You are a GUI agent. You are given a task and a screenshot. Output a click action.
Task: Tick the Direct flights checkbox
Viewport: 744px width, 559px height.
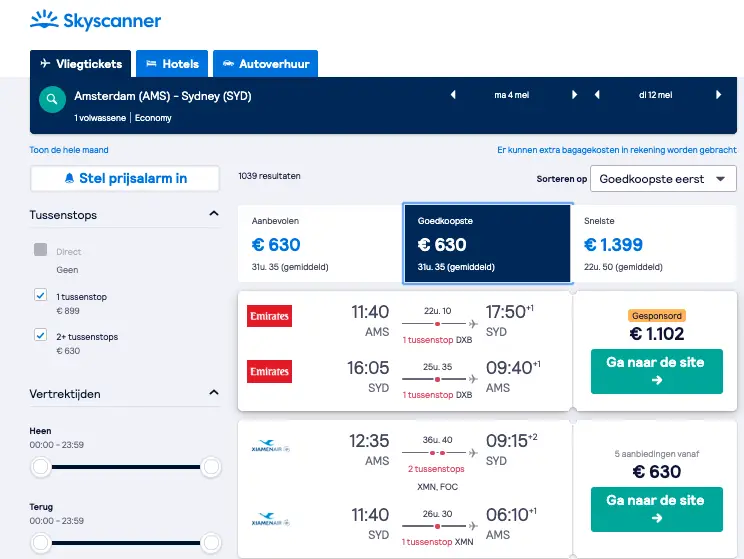coord(40,250)
